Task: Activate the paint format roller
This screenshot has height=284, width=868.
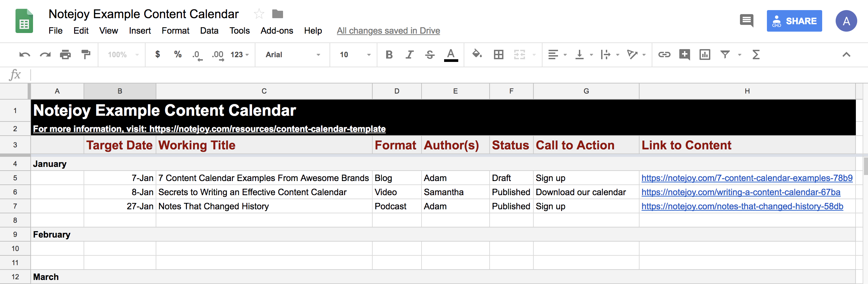Action: [x=86, y=55]
